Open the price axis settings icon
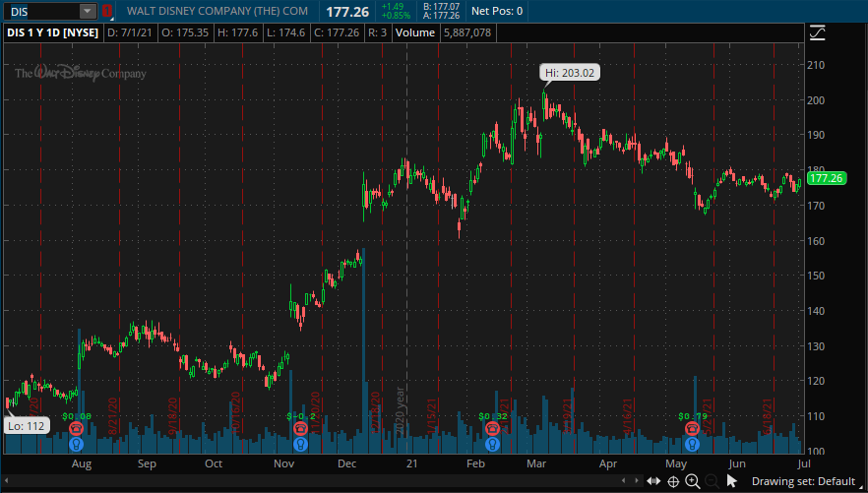Image resolution: width=868 pixels, height=493 pixels. 817,33
